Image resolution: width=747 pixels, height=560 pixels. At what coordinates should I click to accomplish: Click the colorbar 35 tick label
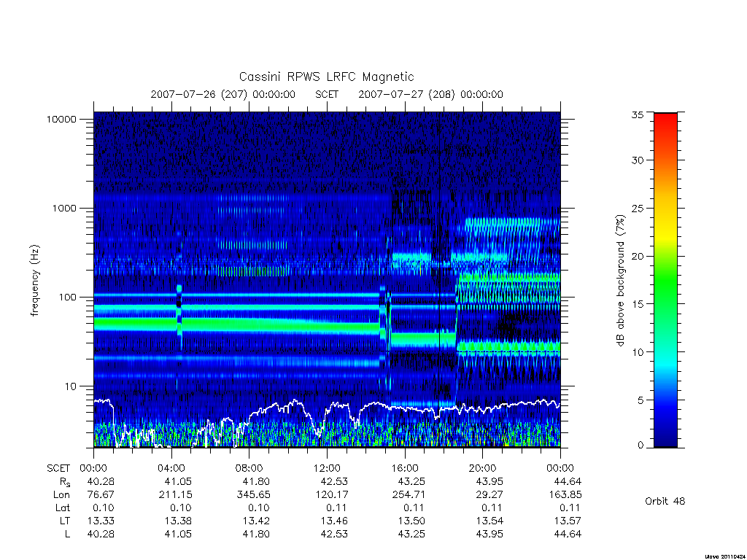tap(638, 115)
